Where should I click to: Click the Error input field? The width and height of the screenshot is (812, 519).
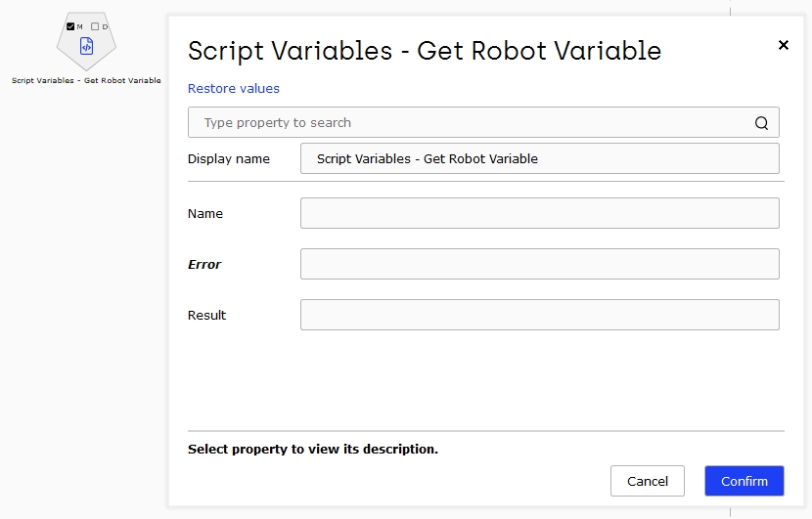(x=540, y=264)
